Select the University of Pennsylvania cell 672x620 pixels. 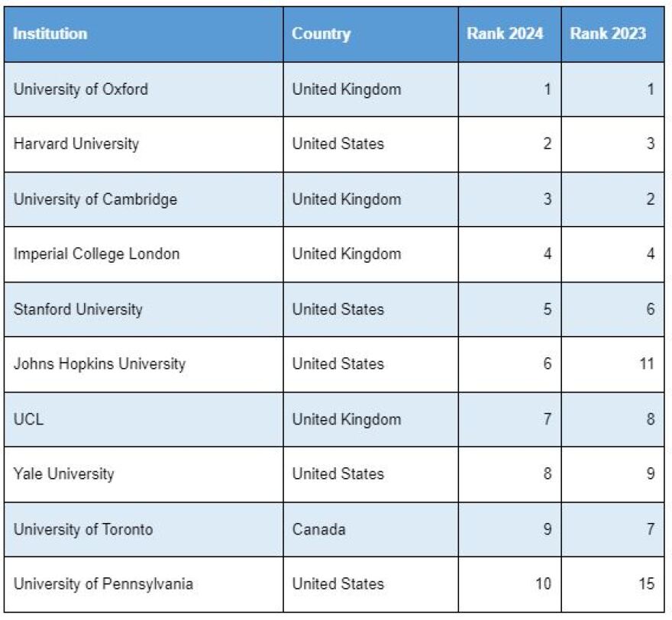[x=103, y=584]
